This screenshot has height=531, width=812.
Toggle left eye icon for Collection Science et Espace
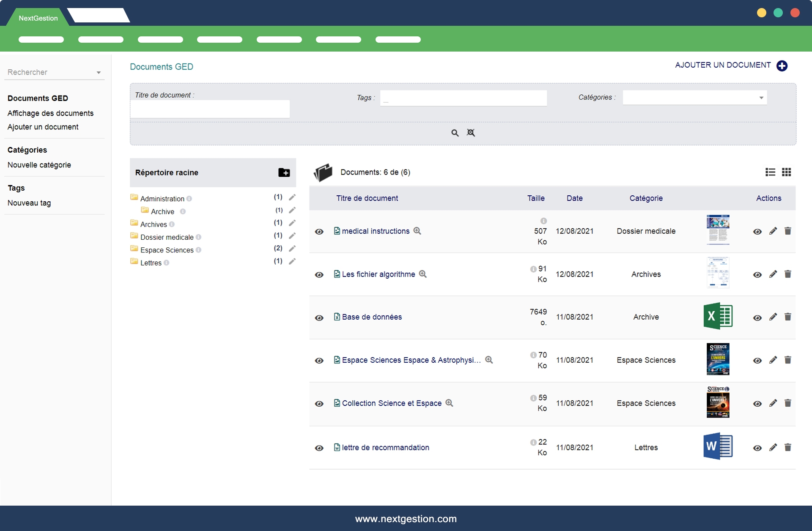(319, 404)
